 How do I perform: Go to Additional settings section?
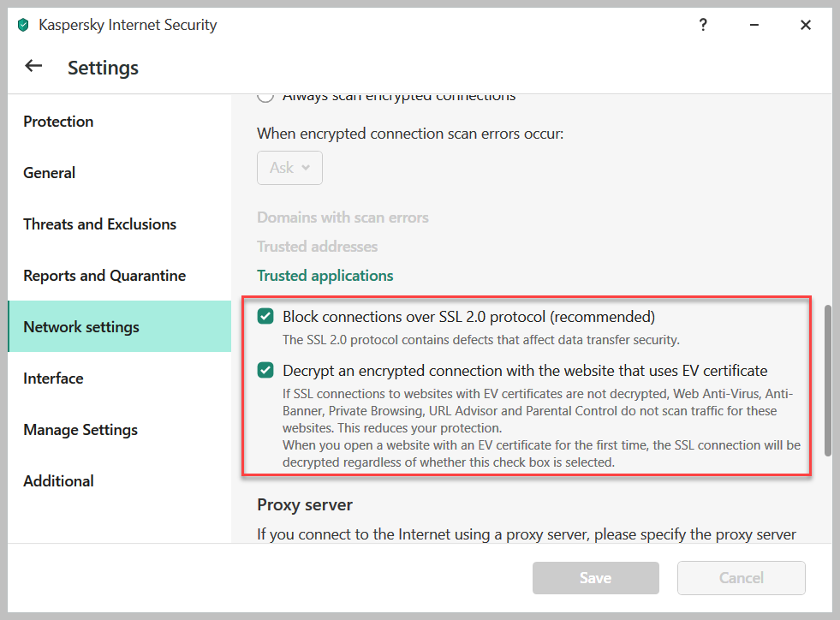58,481
